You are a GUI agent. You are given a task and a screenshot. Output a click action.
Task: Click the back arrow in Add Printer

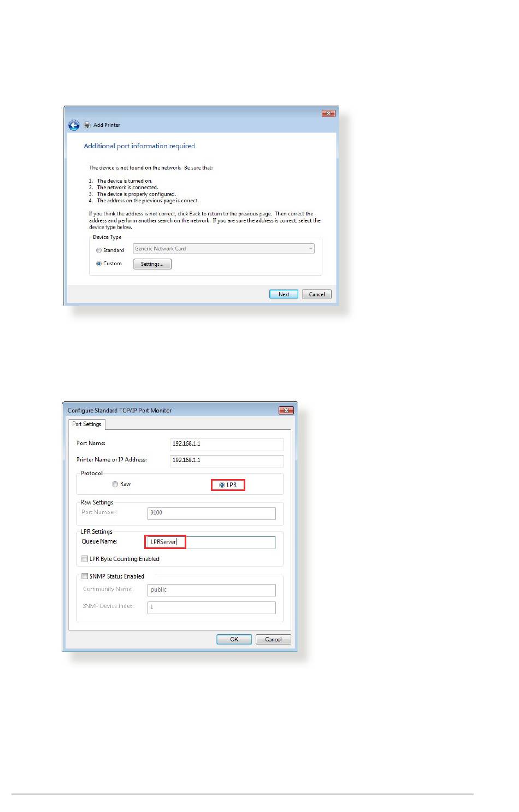pos(74,125)
